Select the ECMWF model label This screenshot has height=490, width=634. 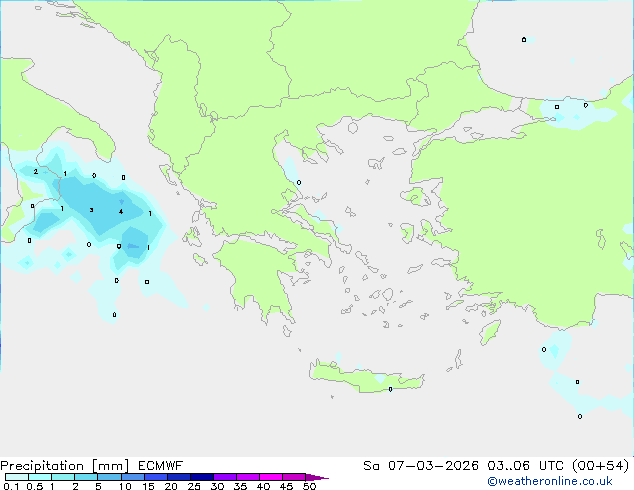pos(161,466)
